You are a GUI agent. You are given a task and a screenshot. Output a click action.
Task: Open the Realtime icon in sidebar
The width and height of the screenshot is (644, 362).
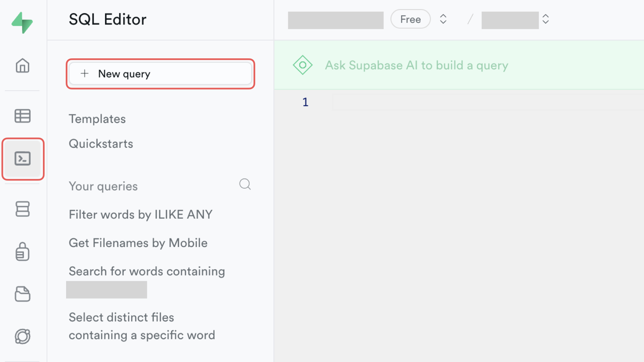(x=22, y=336)
